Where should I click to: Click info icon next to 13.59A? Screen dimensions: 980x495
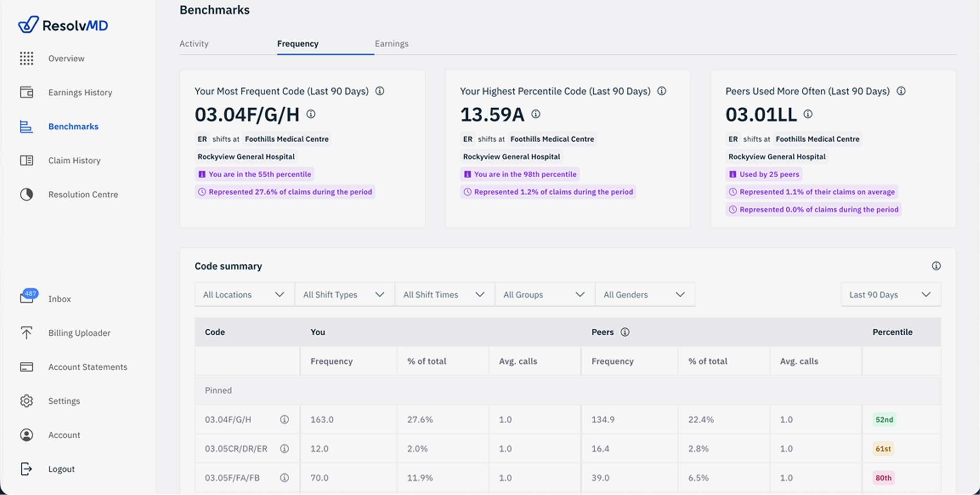(x=536, y=114)
